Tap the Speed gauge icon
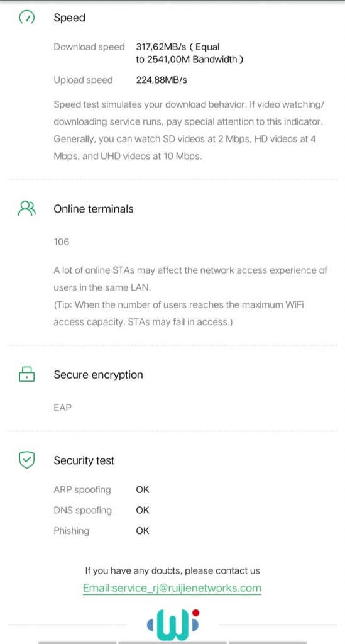The image size is (345, 644). (27, 18)
